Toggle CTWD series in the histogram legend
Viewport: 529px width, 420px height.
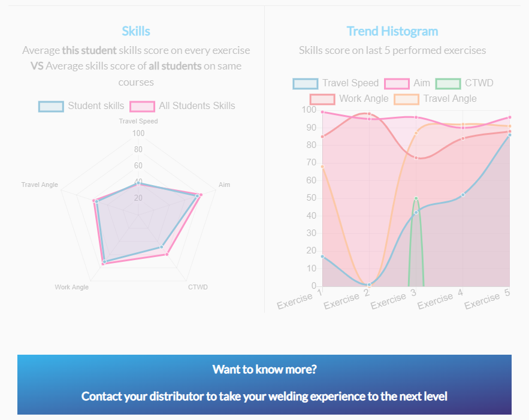448,83
